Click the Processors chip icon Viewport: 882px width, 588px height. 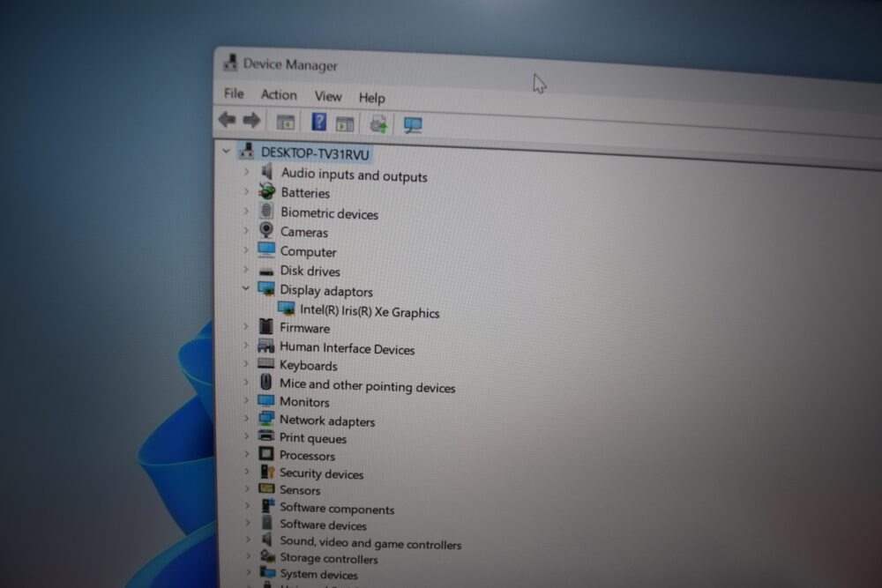(266, 454)
